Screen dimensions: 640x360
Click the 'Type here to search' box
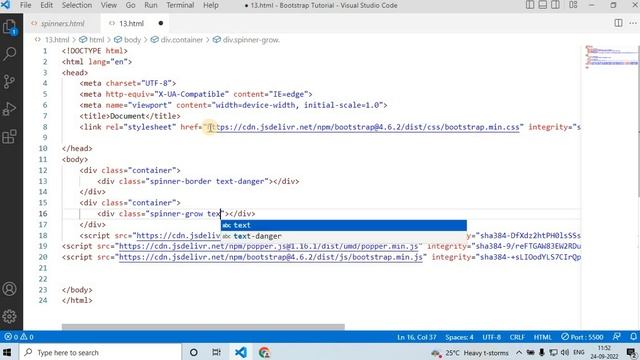[x=100, y=352]
